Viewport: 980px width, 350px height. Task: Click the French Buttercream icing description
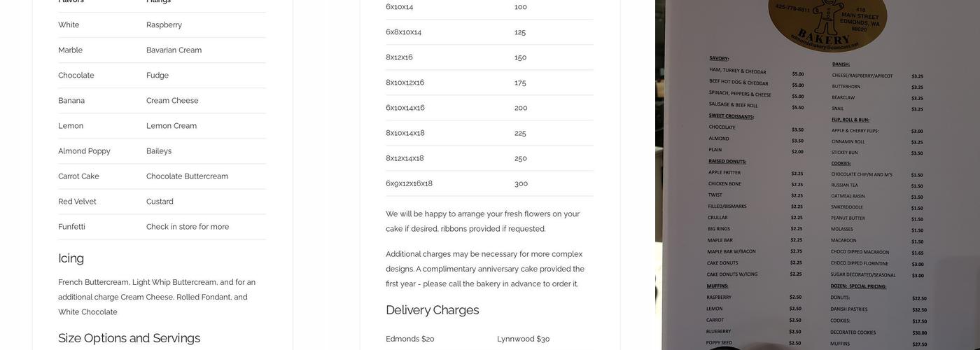point(157,297)
